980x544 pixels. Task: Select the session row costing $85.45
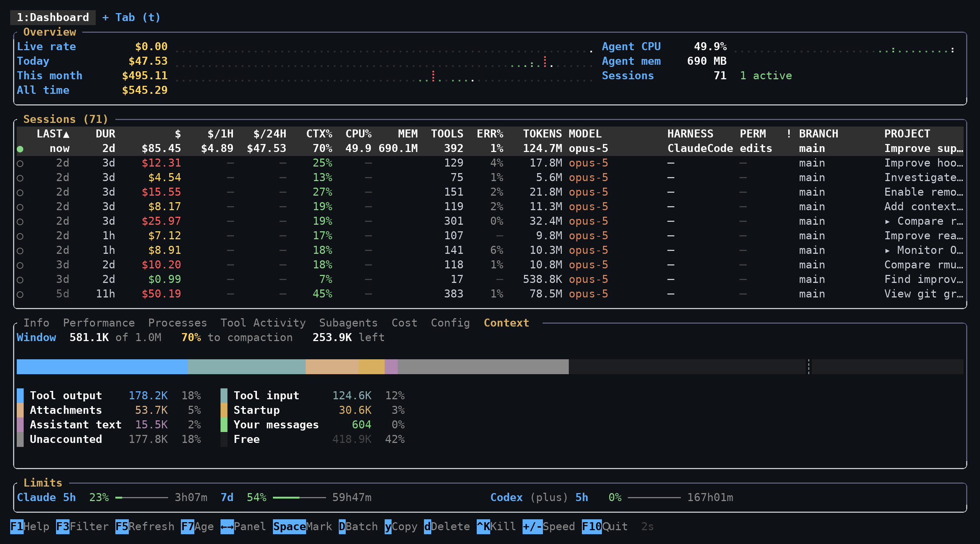point(490,149)
